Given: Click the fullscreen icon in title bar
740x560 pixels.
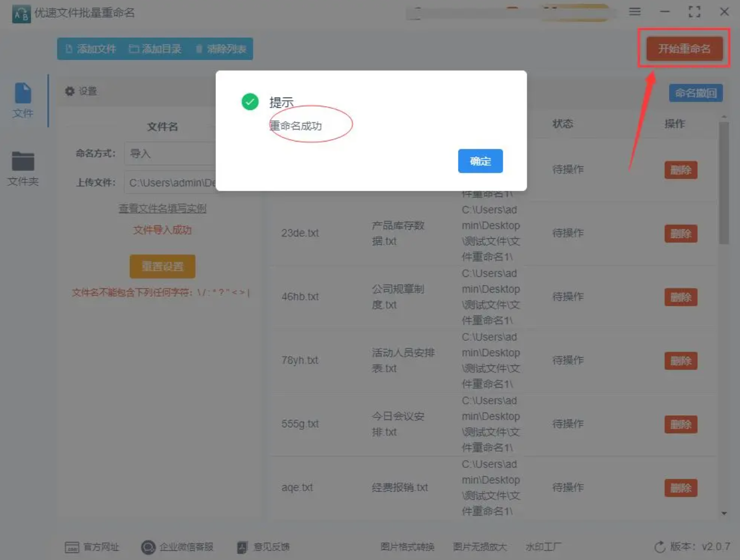Looking at the screenshot, I should [694, 11].
